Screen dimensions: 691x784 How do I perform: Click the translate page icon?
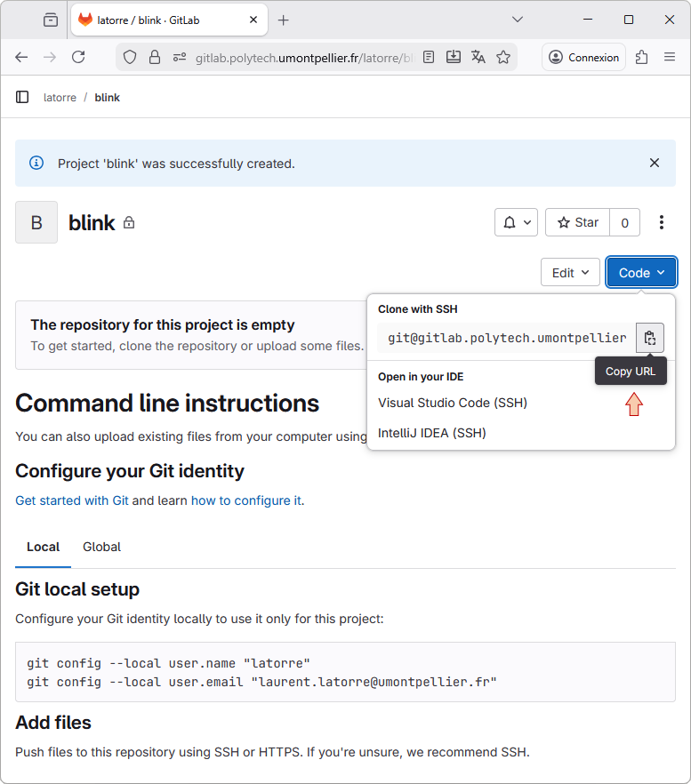[478, 57]
